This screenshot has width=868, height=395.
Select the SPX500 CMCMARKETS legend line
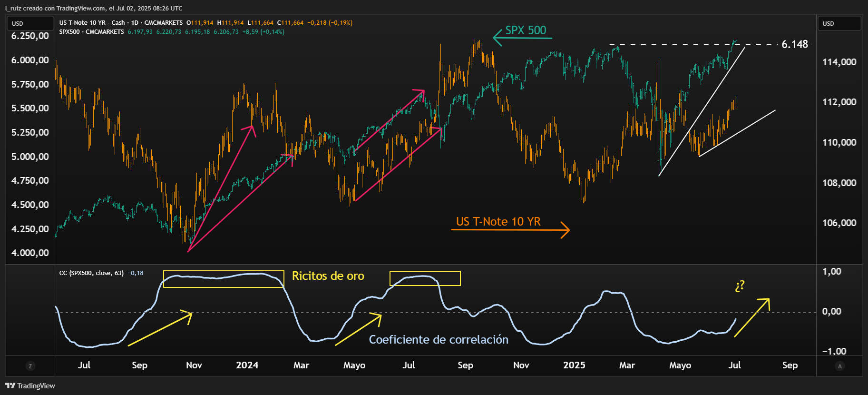[91, 31]
